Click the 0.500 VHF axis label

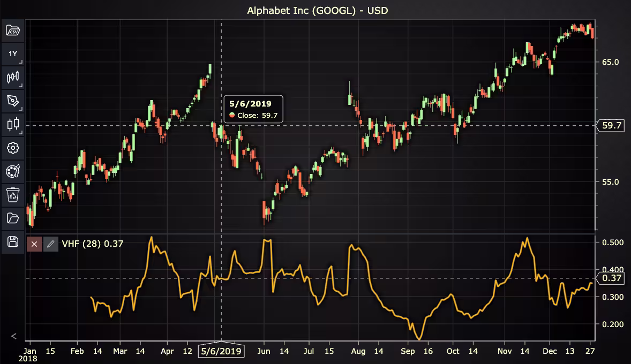tap(613, 242)
